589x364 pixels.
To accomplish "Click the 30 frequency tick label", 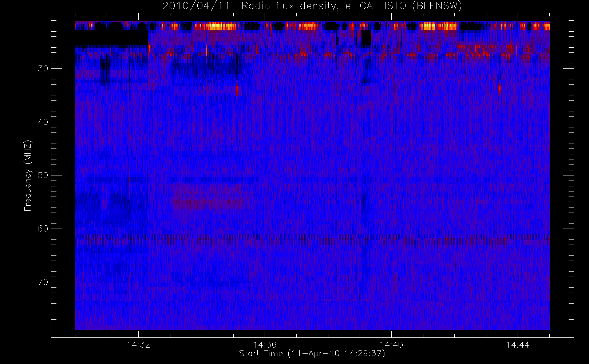I will tap(43, 69).
